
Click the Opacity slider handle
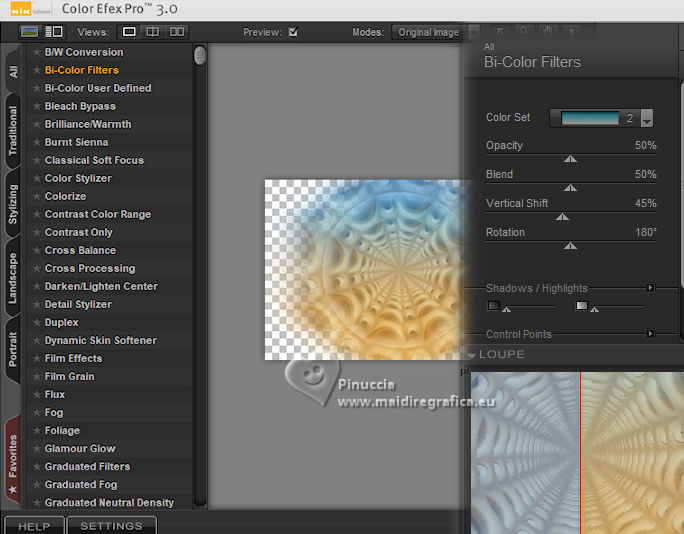570,159
